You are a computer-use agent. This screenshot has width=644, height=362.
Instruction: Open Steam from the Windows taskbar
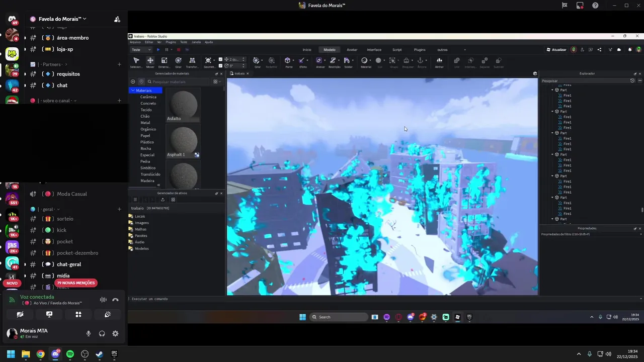point(100,354)
